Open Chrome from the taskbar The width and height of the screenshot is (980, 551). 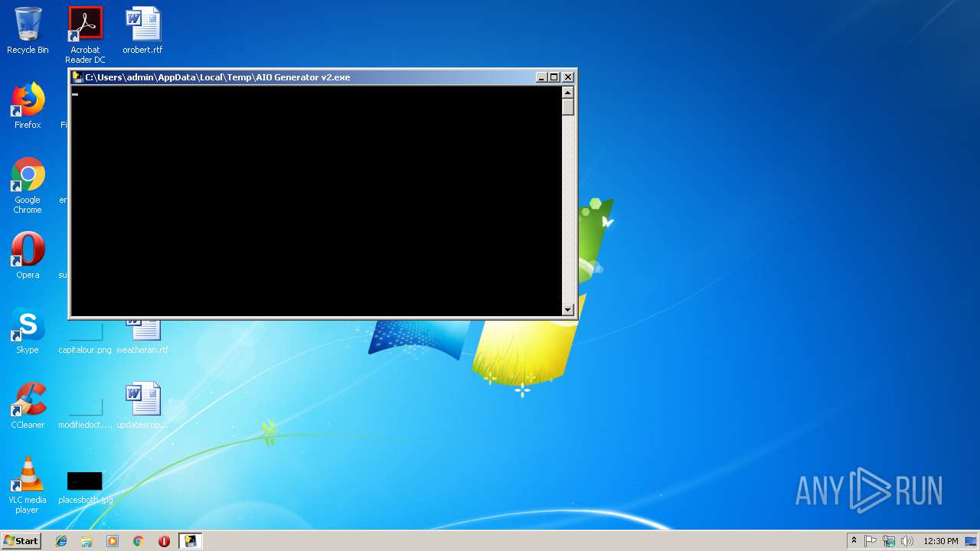point(139,541)
